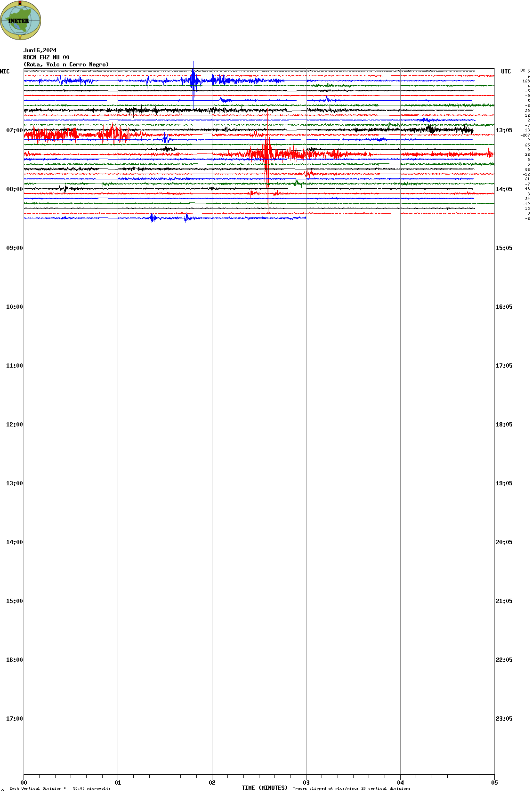Click the DC offset column header
Image resolution: width=532 pixels, height=795 pixels.
tap(523, 70)
